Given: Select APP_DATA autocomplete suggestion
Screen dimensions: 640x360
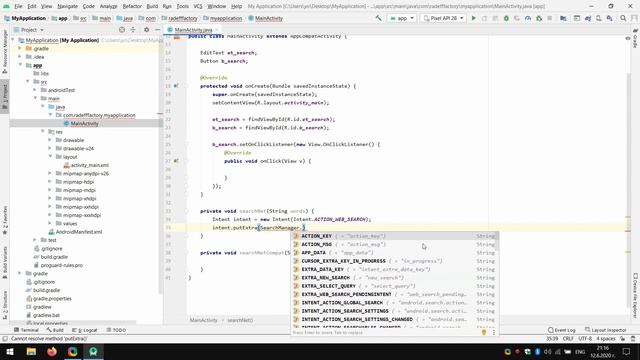Looking at the screenshot, I should pyautogui.click(x=394, y=253).
